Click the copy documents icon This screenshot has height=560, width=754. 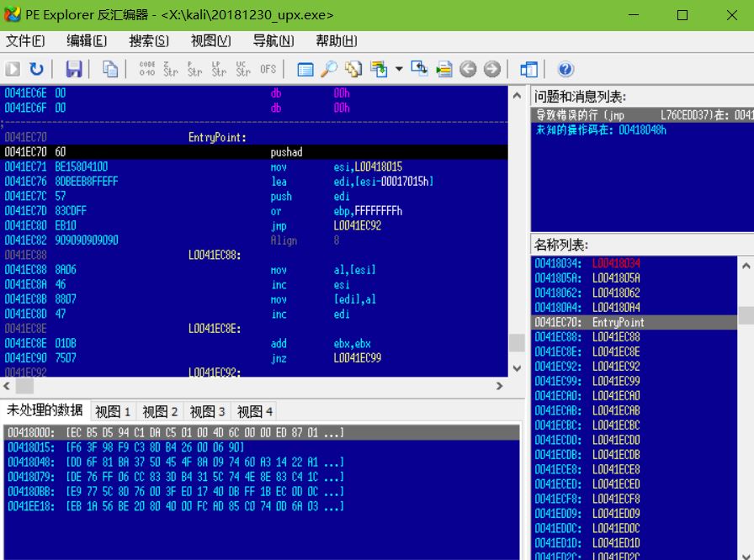pyautogui.click(x=110, y=69)
